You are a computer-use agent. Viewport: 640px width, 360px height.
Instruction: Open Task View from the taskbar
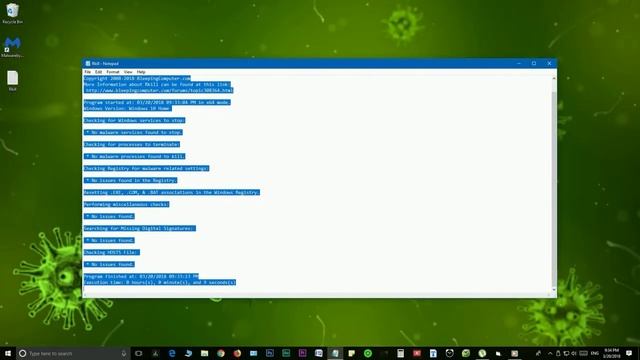click(x=138, y=353)
